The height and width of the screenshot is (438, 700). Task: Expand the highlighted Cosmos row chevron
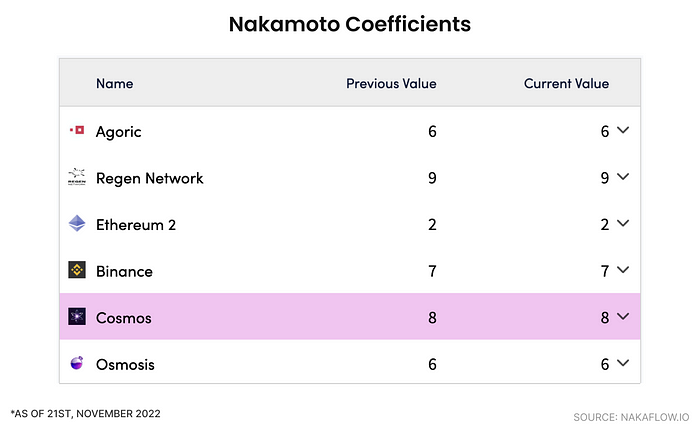point(623,316)
